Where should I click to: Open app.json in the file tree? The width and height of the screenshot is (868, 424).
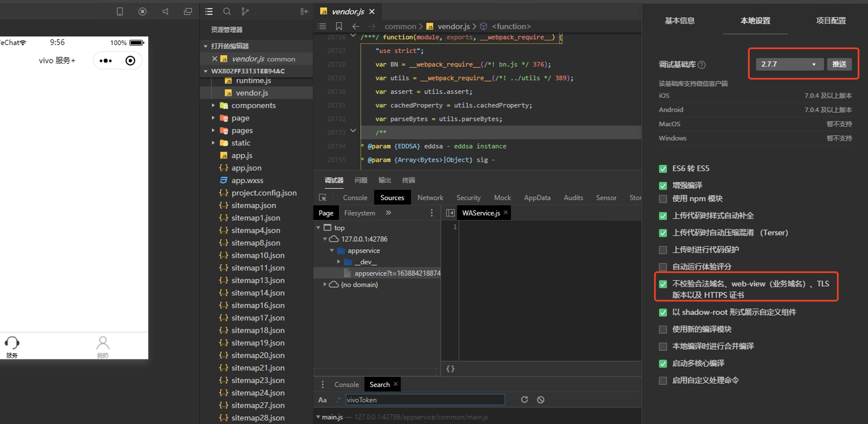pos(246,168)
